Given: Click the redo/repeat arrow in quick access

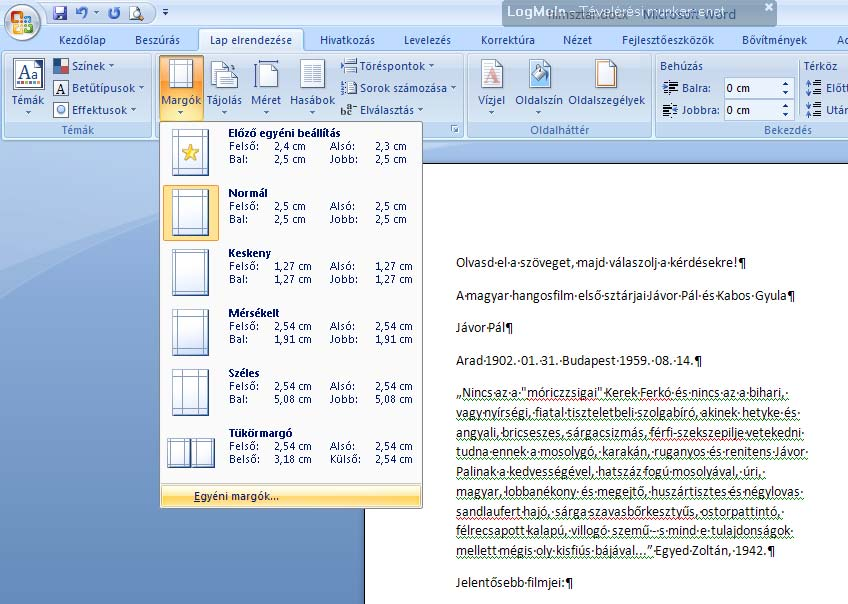Looking at the screenshot, I should pos(114,12).
